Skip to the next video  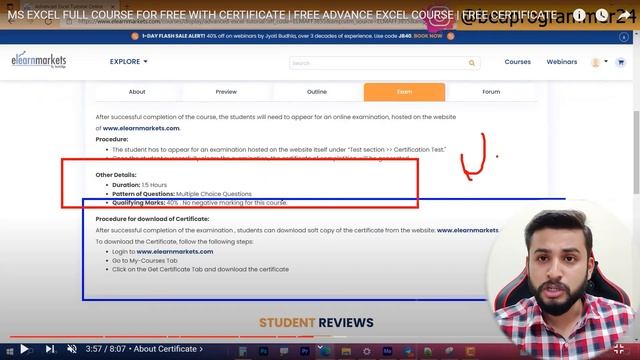[x=50, y=349]
